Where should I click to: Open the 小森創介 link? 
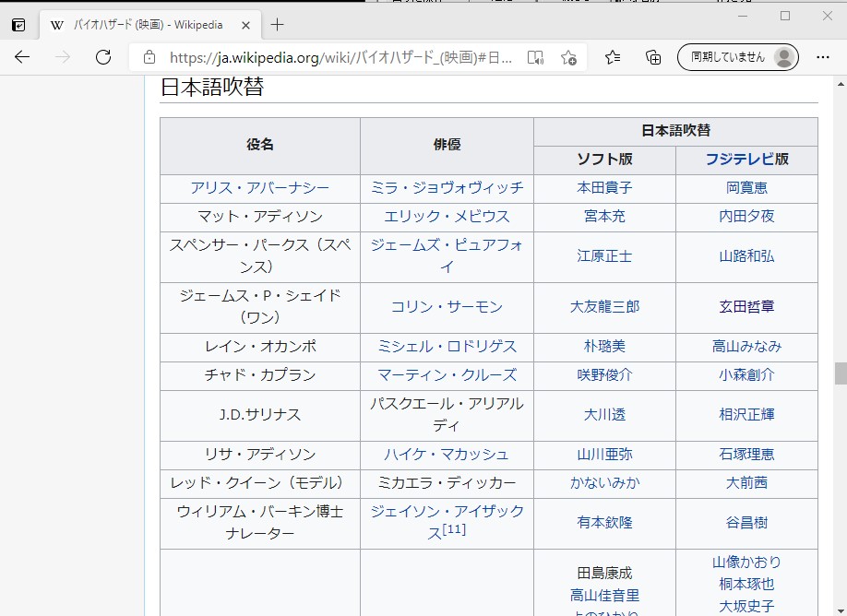click(x=746, y=375)
